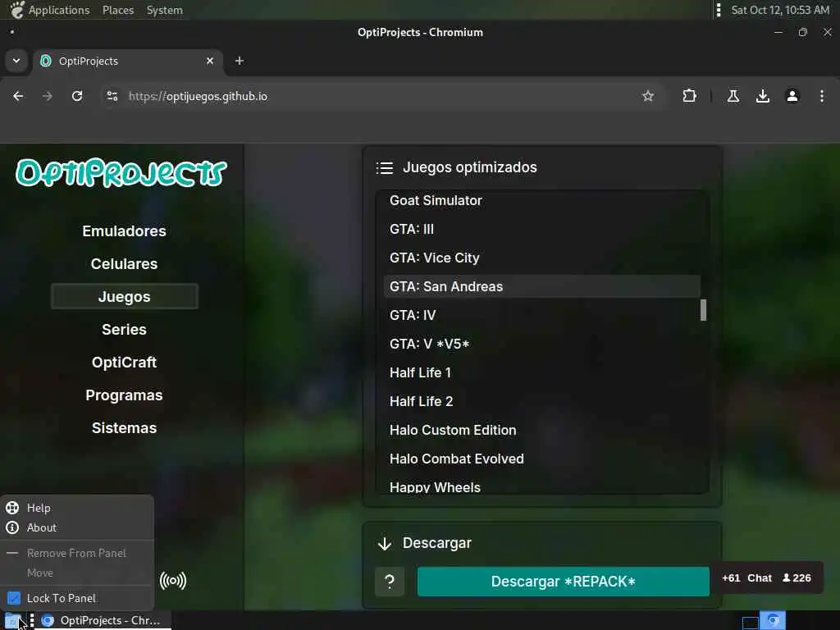Select Halo Custom Edition in the list
This screenshot has height=630, width=840.
541,430
